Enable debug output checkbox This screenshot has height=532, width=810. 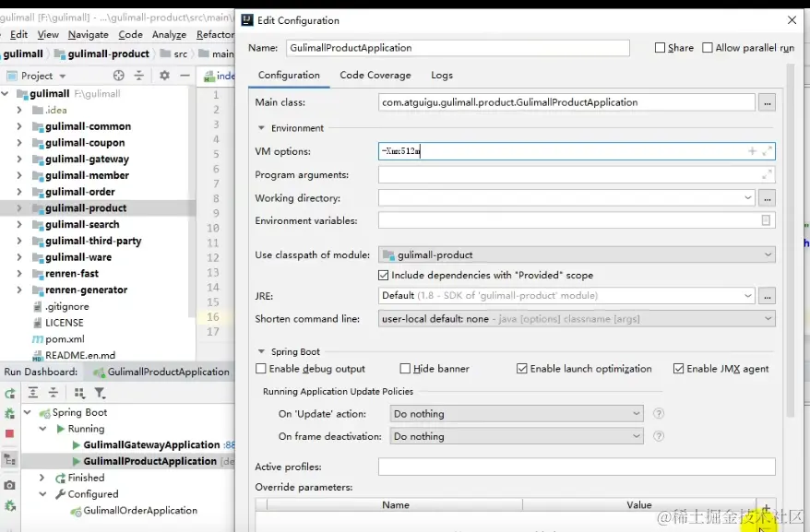coord(261,369)
